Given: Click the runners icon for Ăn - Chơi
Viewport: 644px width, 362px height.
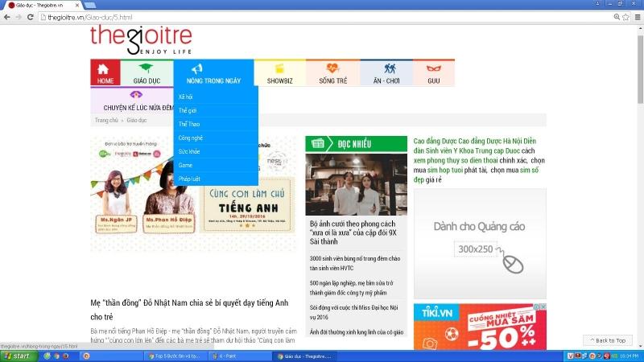Looking at the screenshot, I should tap(390, 69).
